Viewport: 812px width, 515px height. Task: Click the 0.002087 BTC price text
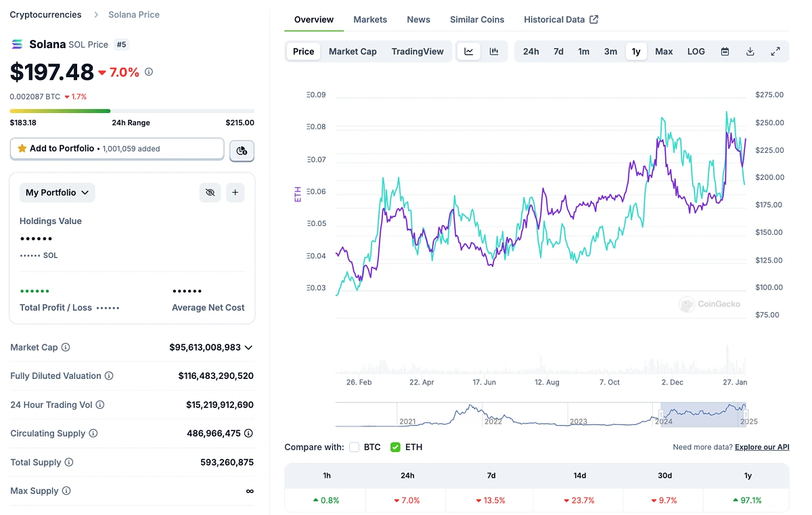pyautogui.click(x=35, y=97)
